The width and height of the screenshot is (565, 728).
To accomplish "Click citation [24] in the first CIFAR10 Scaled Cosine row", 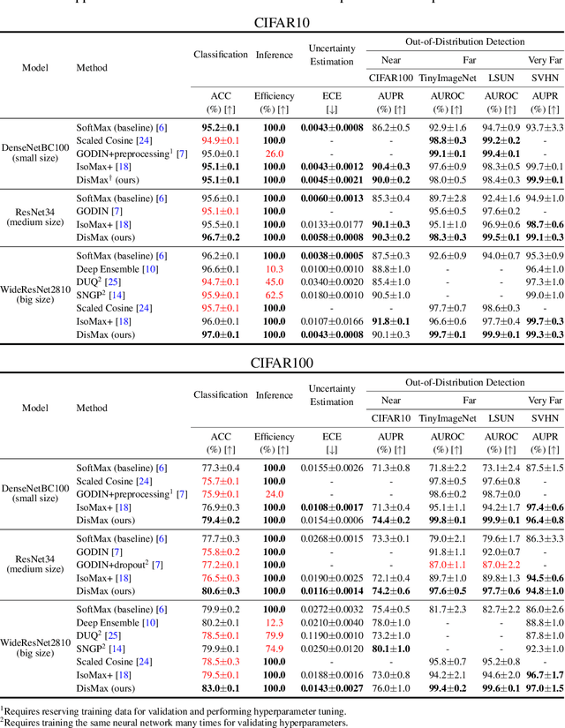I will pos(145,140).
